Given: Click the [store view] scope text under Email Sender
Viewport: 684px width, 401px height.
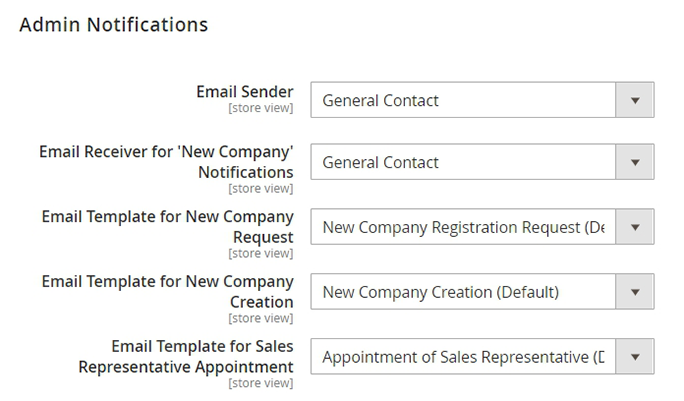Looking at the screenshot, I should 261,107.
